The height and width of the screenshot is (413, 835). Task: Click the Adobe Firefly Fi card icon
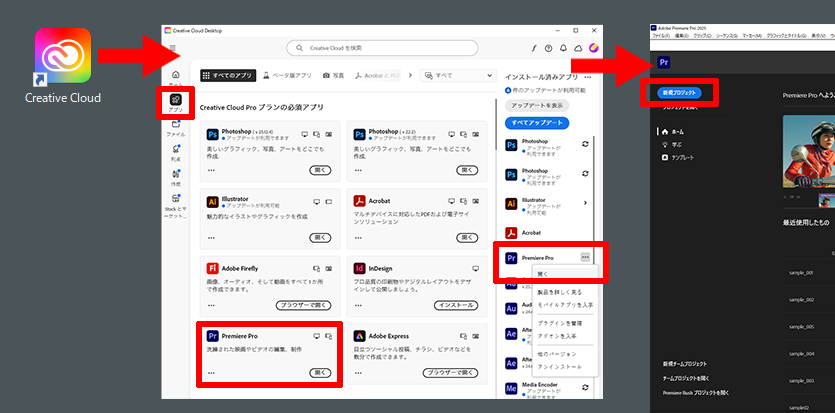pyautogui.click(x=212, y=268)
